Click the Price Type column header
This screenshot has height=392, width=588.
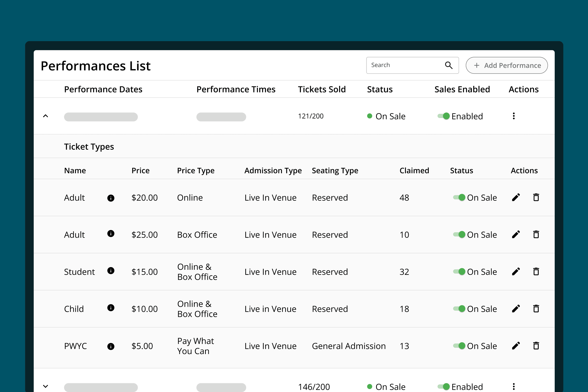tap(196, 171)
